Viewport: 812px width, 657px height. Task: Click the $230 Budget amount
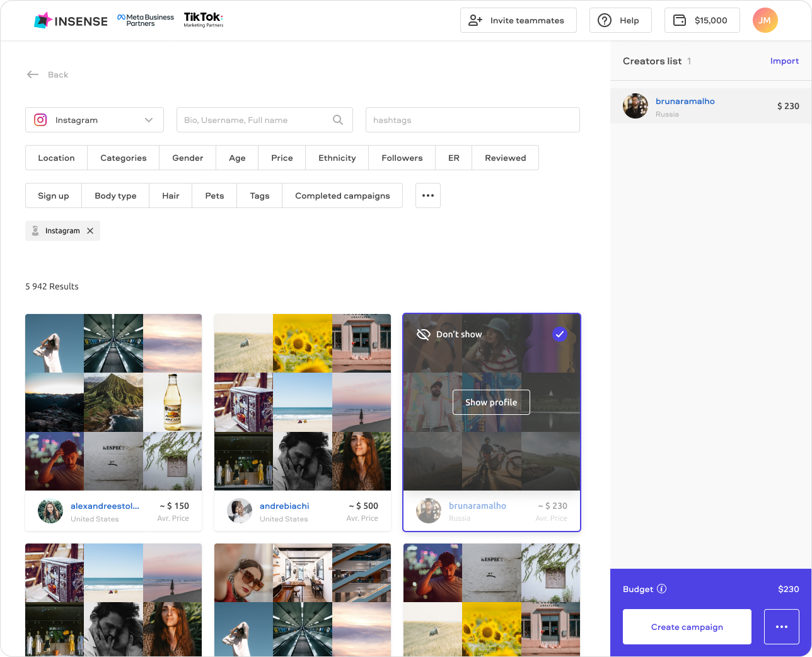point(789,589)
